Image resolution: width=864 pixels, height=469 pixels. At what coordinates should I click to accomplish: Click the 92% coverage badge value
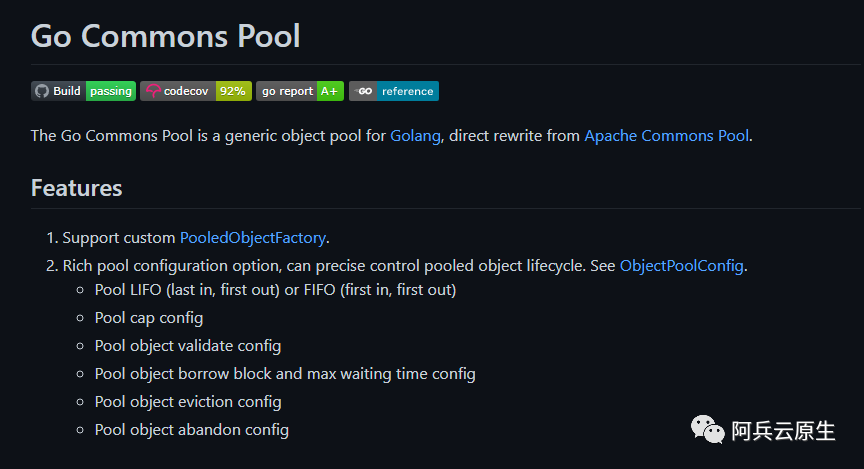[x=233, y=91]
